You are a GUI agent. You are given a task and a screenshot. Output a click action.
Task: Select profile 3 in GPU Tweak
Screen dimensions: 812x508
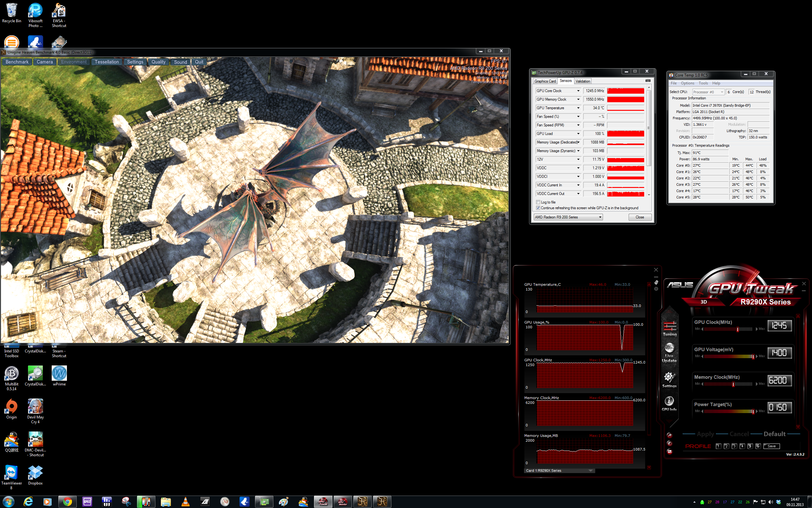(734, 446)
